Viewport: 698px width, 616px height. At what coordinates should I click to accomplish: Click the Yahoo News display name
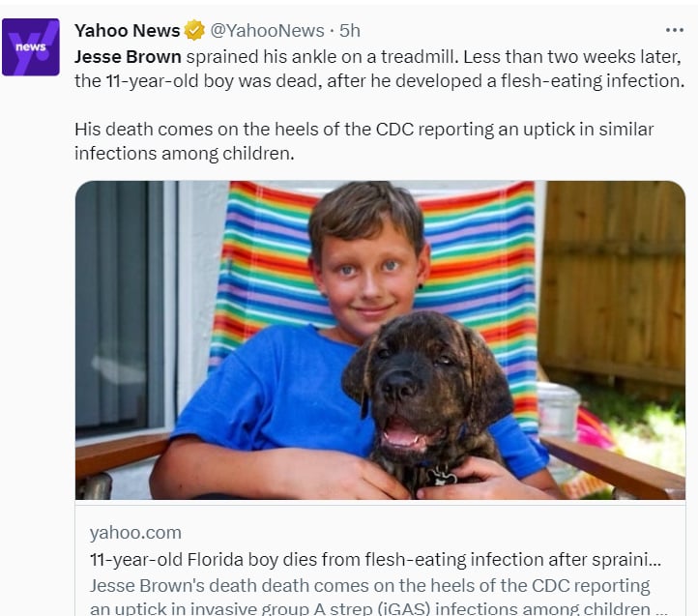coord(128,31)
